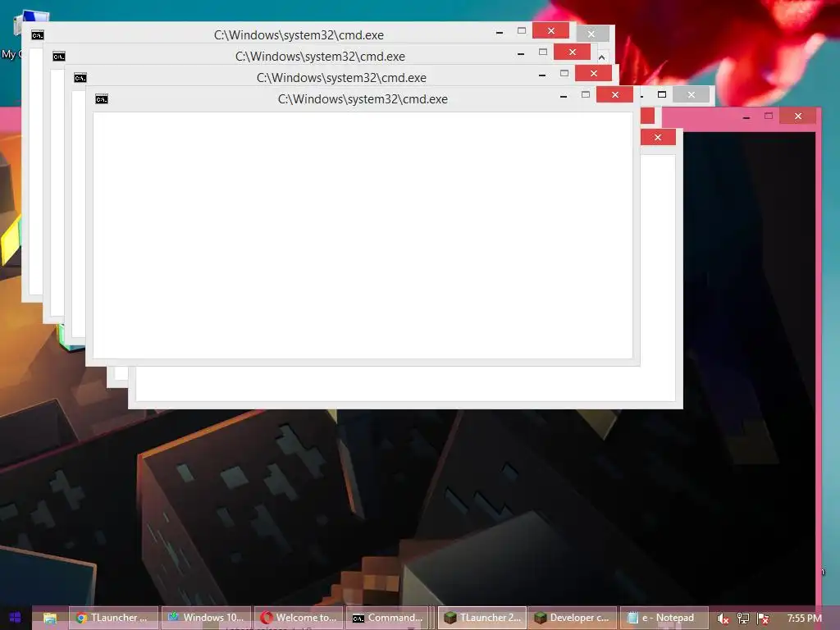
Task: Click the up chevron behind the cmd windows
Action: [601, 57]
